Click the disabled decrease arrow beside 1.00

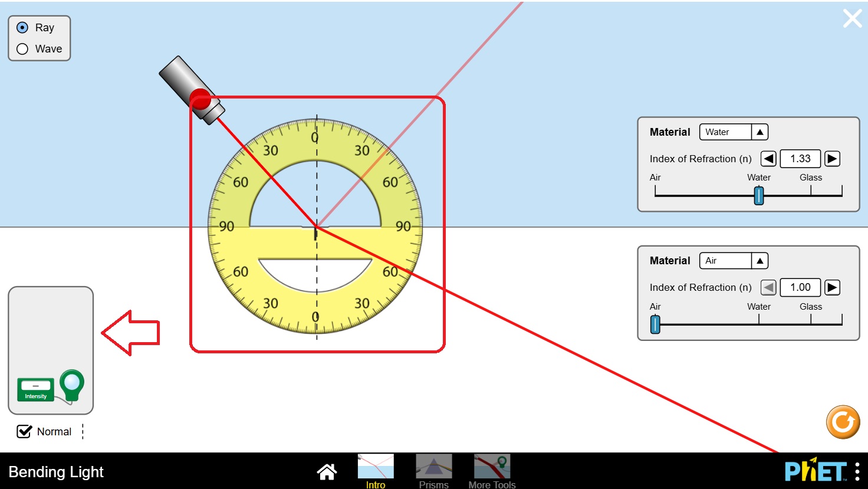click(768, 287)
